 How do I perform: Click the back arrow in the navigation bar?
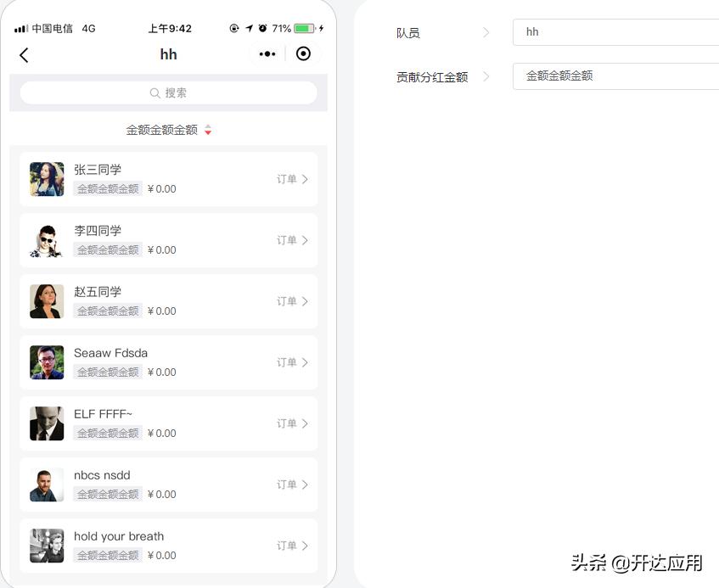[24, 54]
